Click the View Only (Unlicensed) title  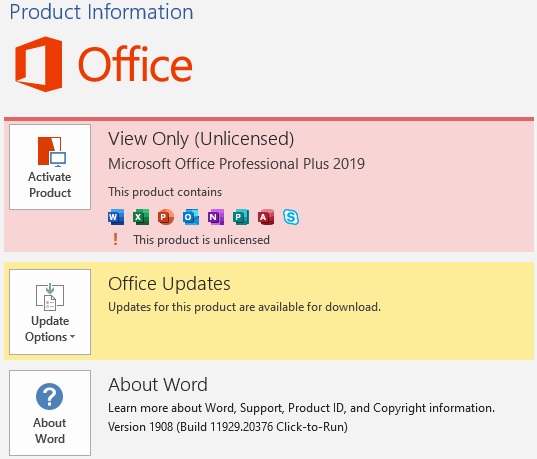pyautogui.click(x=201, y=139)
